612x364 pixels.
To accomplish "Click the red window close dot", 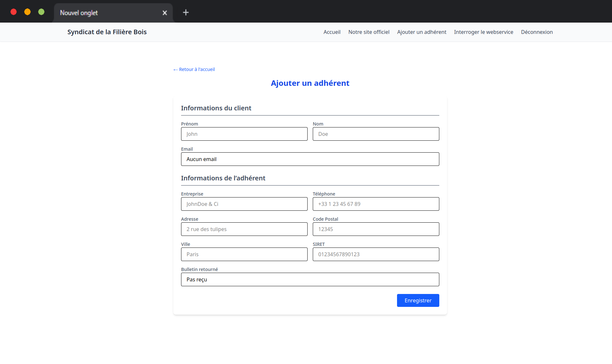I will [14, 12].
